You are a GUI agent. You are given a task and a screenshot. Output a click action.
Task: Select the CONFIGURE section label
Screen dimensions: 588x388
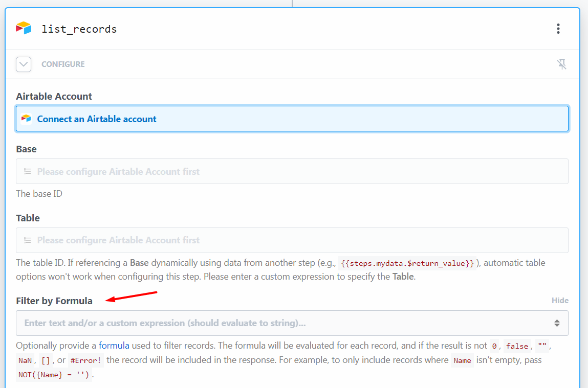63,64
